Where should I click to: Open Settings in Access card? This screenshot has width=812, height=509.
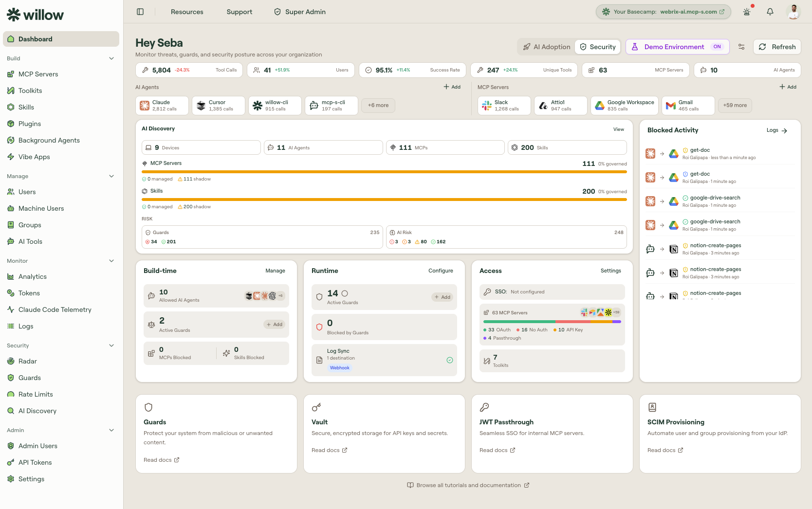coord(611,271)
